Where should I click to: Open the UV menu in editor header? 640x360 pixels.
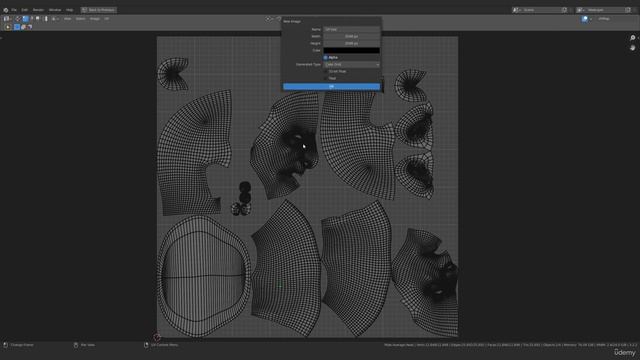click(107, 19)
